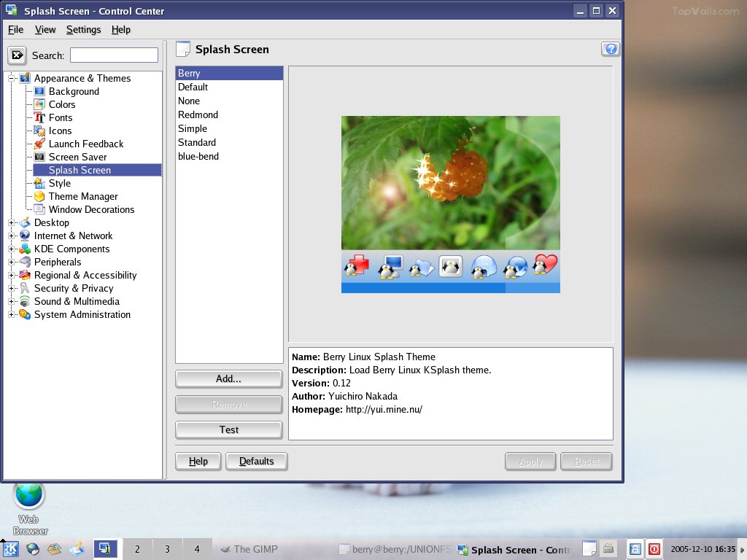Click the Reset button
The width and height of the screenshot is (747, 560).
pos(587,462)
